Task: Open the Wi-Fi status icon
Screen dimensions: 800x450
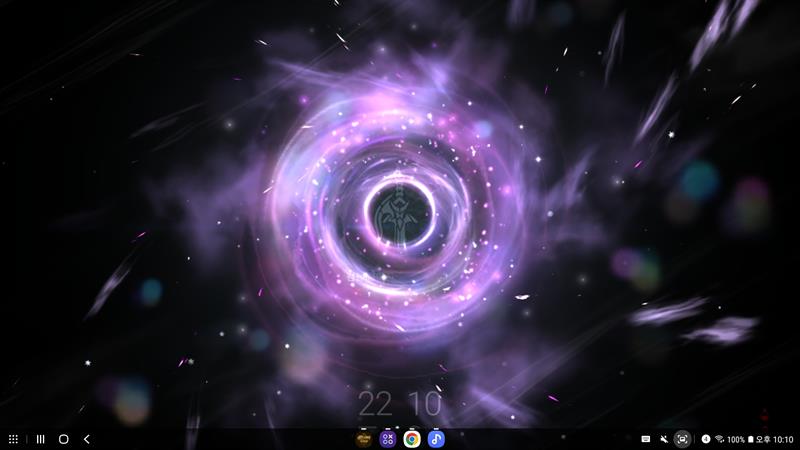Action: [x=720, y=439]
